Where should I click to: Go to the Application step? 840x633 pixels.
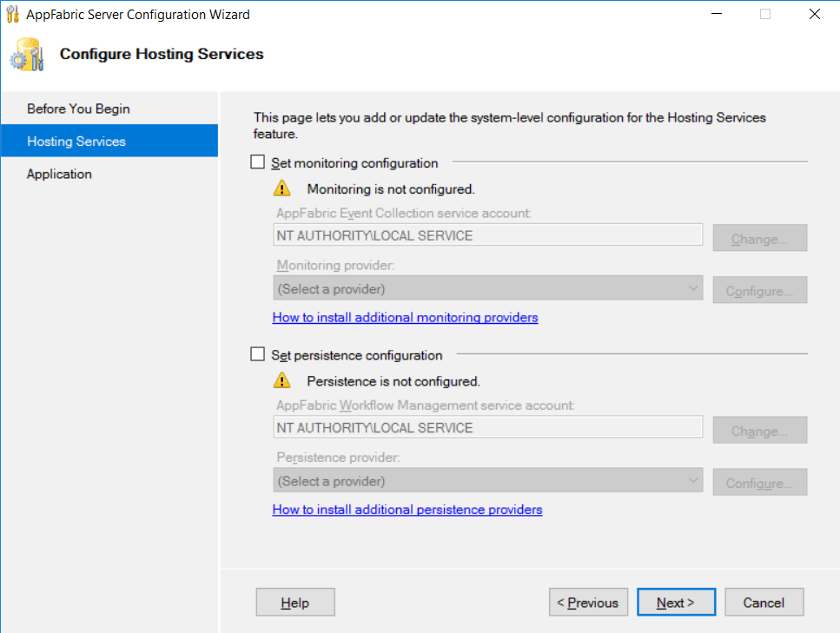click(109, 174)
